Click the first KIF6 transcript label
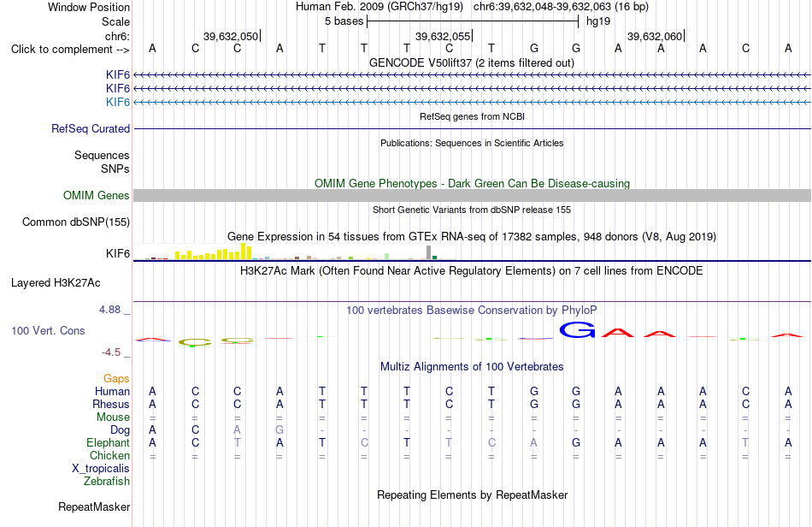This screenshot has width=812, height=527. [118, 75]
